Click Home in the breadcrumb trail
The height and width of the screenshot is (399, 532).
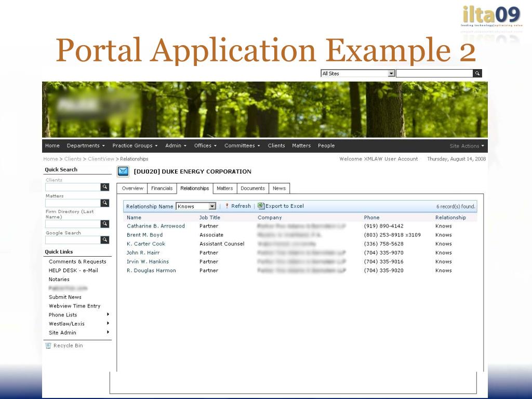pos(50,159)
